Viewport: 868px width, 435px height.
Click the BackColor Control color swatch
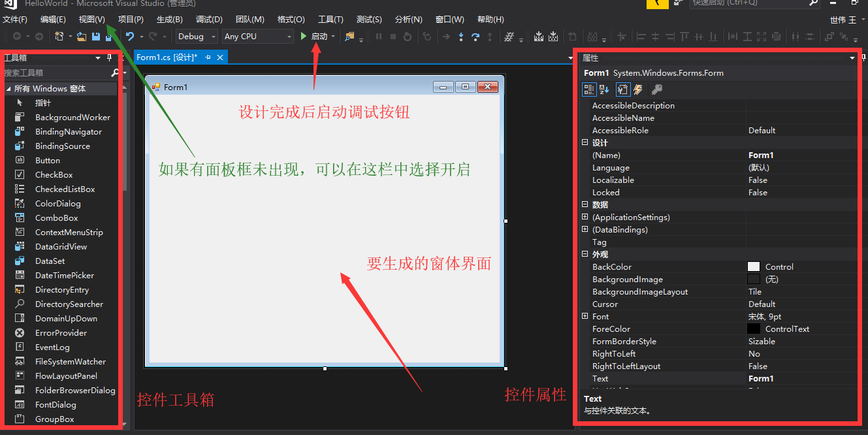(754, 266)
